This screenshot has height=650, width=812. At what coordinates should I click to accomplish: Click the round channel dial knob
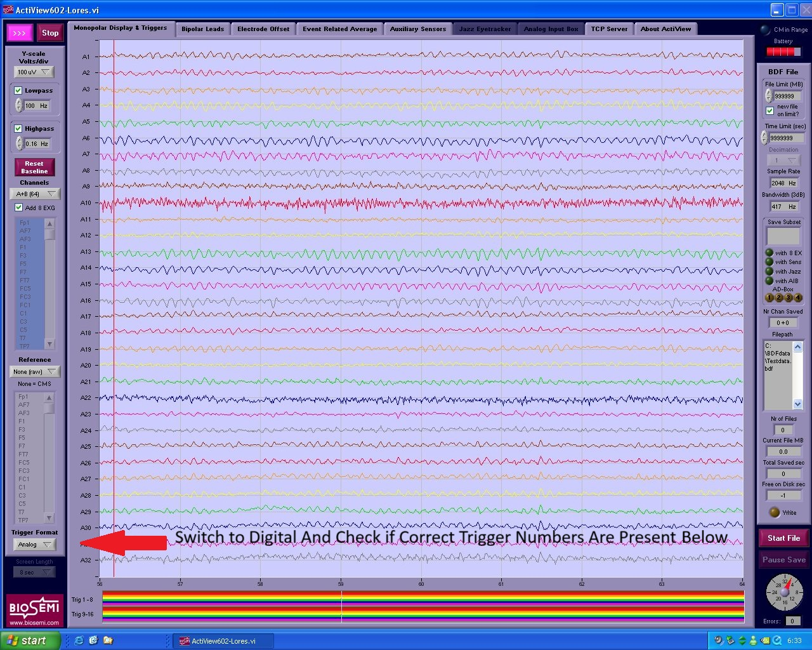(785, 592)
